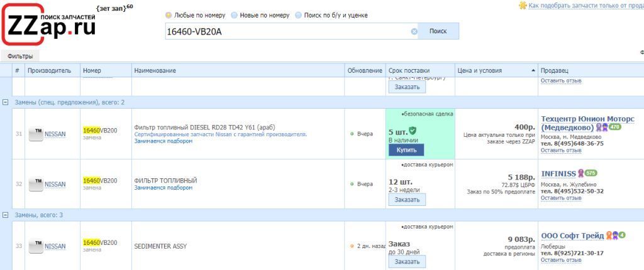This screenshot has width=644, height=270.
Task: Click NISSAN manufacturer link in row 31
Action: (x=55, y=134)
